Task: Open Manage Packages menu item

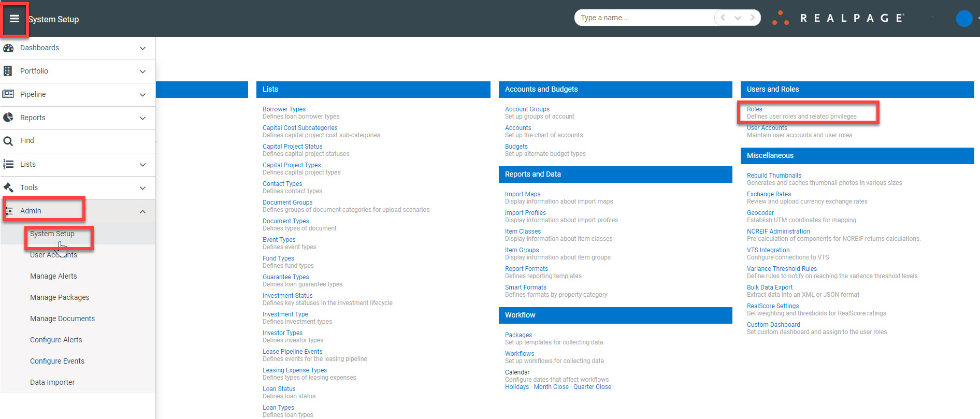Action: point(60,297)
